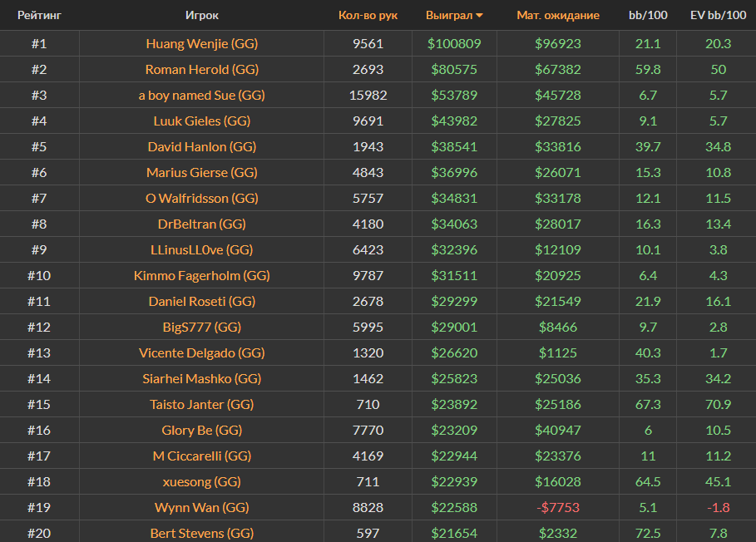Open LLinusLL0ve (GG) player link
Screen dimensions: 756x542
(202, 249)
